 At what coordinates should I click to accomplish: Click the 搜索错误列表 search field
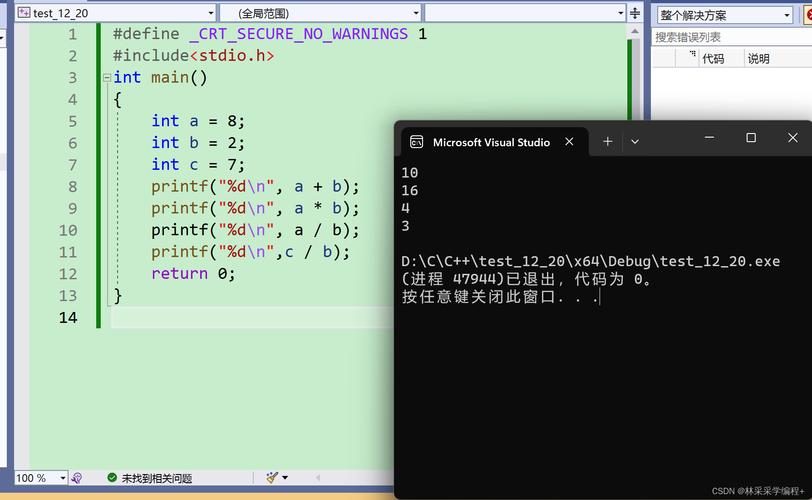coord(731,37)
